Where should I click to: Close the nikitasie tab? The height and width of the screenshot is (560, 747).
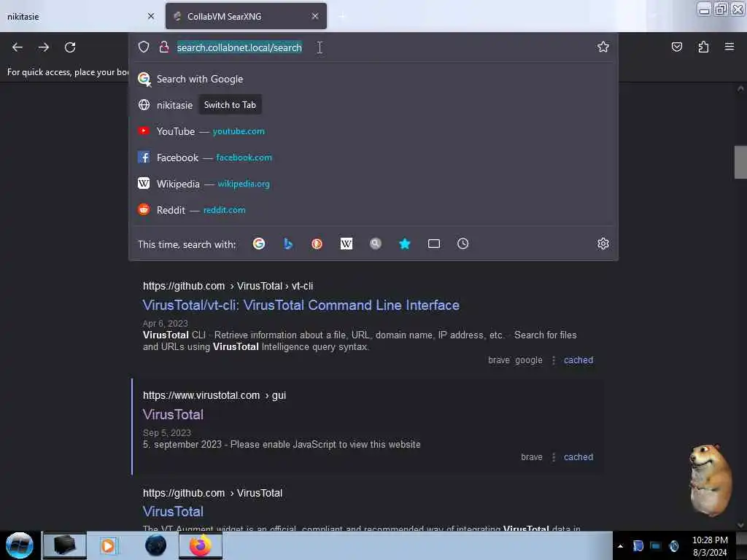(151, 16)
